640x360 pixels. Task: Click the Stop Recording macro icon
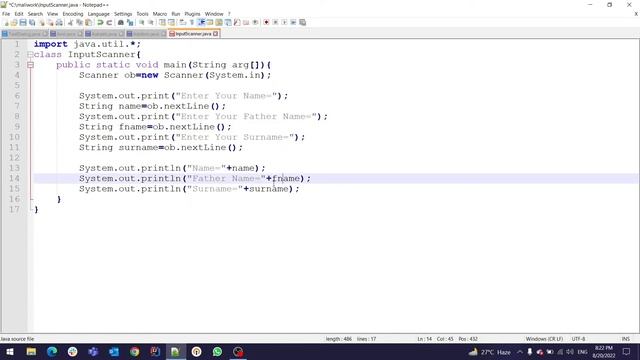pyautogui.click(x=275, y=22)
